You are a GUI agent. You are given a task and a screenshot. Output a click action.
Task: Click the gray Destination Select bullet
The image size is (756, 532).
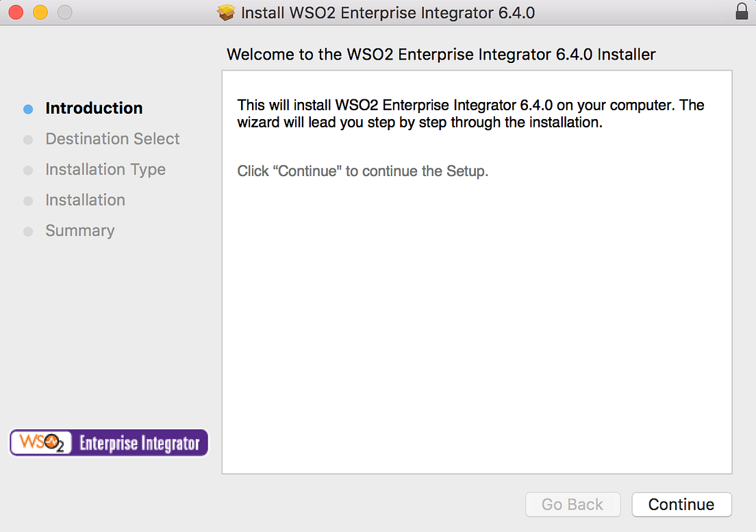point(29,140)
